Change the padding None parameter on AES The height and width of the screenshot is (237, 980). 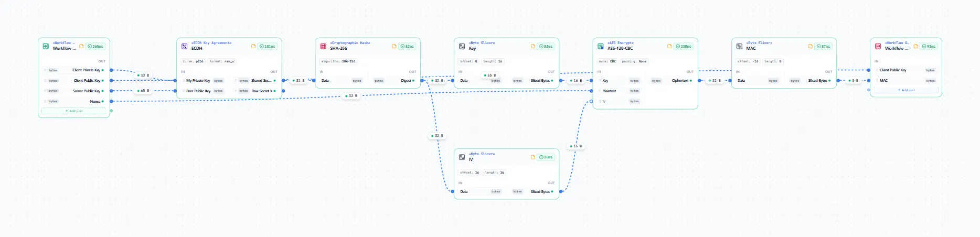[x=634, y=61]
